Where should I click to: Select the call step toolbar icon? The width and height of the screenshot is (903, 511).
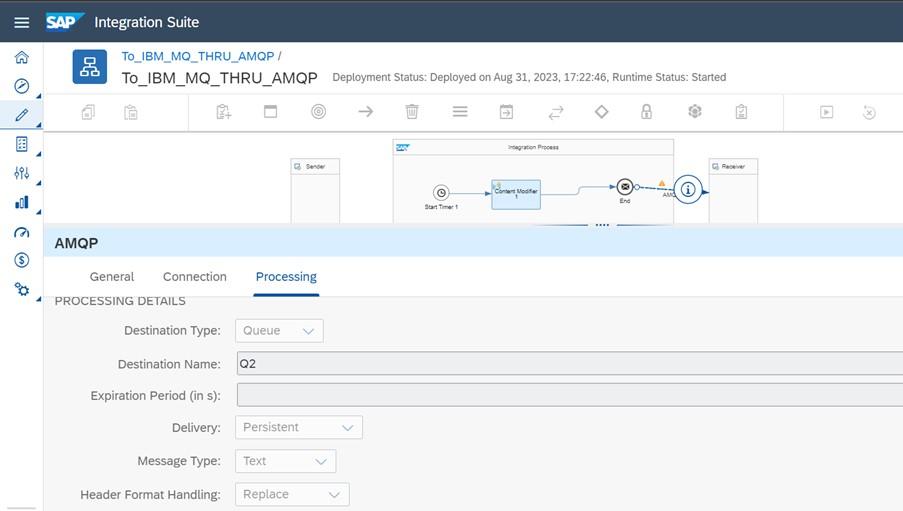point(506,112)
